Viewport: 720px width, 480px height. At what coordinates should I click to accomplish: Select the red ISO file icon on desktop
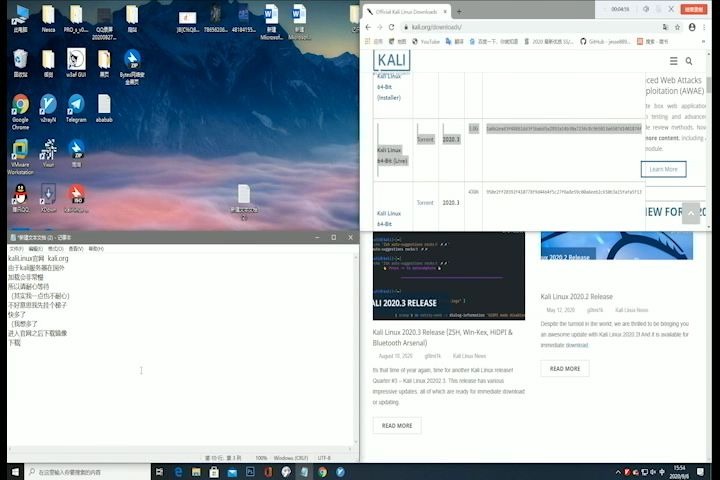76,198
